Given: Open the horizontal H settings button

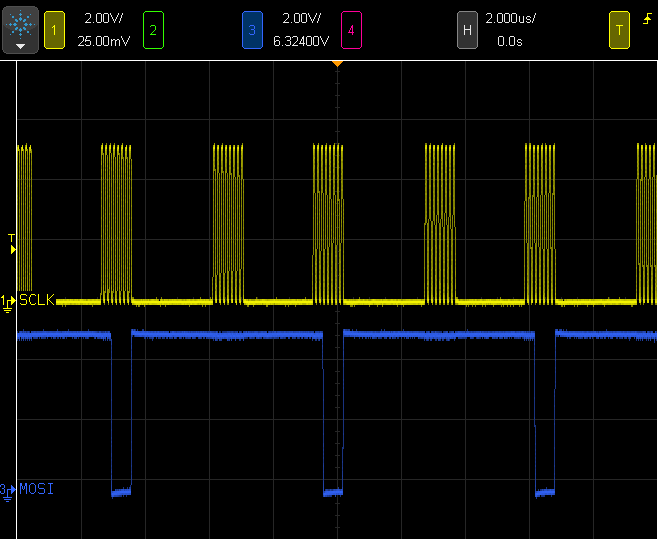Looking at the screenshot, I should pos(466,30).
